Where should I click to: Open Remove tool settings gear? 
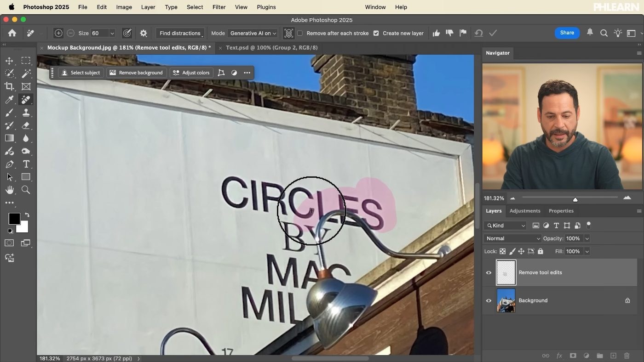(x=144, y=33)
